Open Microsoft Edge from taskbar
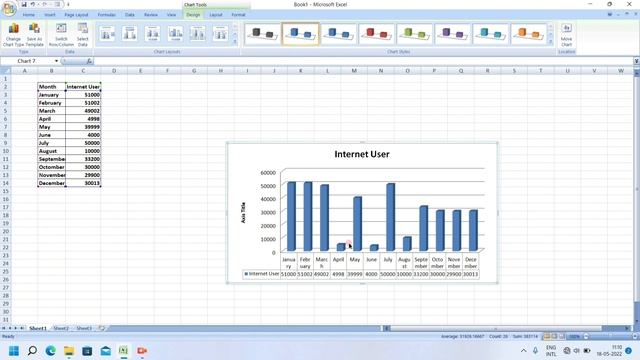 coord(51,351)
